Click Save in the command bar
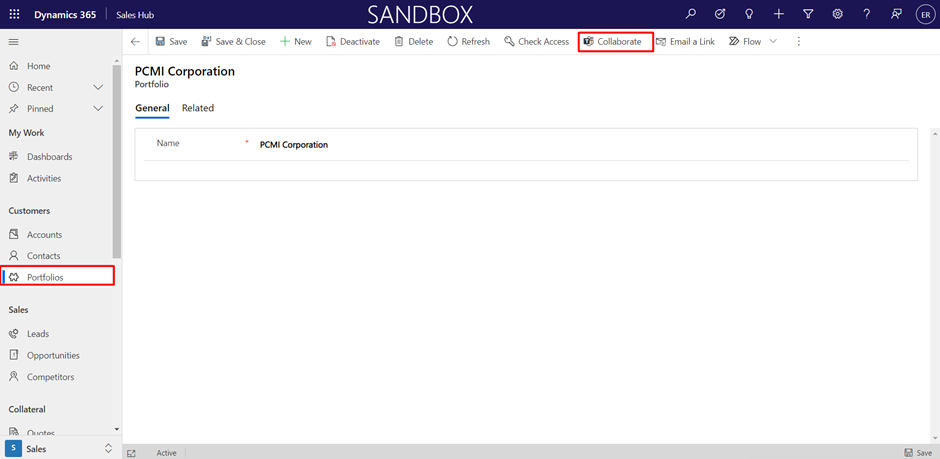This screenshot has height=459, width=940. (171, 42)
